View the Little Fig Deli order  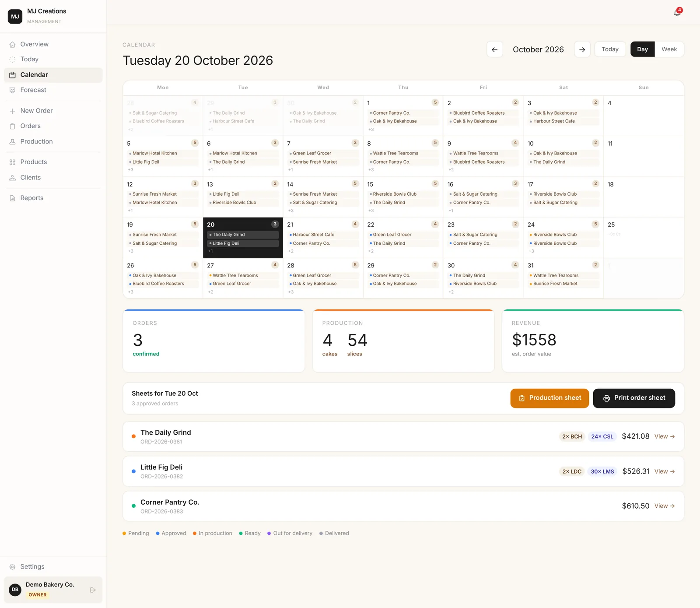tap(665, 471)
